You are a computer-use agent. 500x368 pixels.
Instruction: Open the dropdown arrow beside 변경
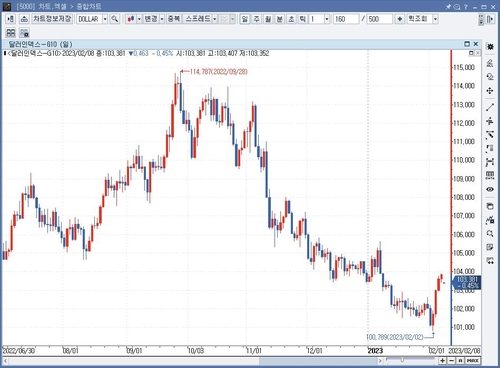point(162,19)
